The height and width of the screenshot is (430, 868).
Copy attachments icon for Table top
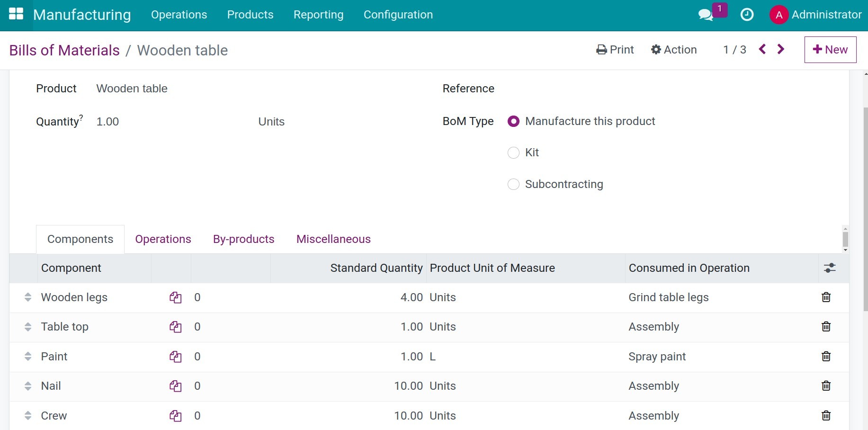176,327
